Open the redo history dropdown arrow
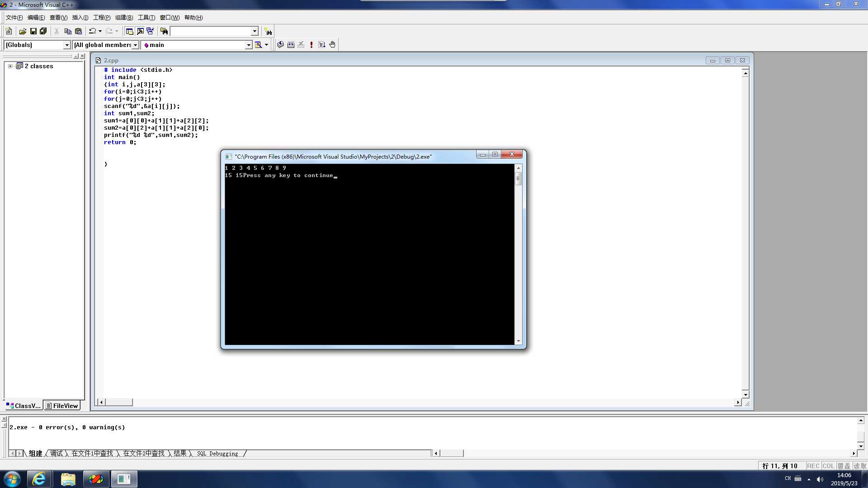Viewport: 868px width, 488px height. (x=117, y=31)
